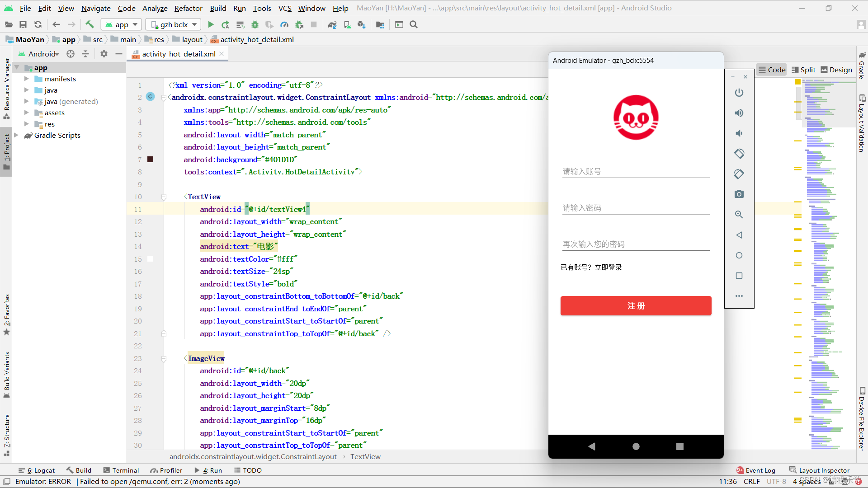Switch editor to Code view

772,70
